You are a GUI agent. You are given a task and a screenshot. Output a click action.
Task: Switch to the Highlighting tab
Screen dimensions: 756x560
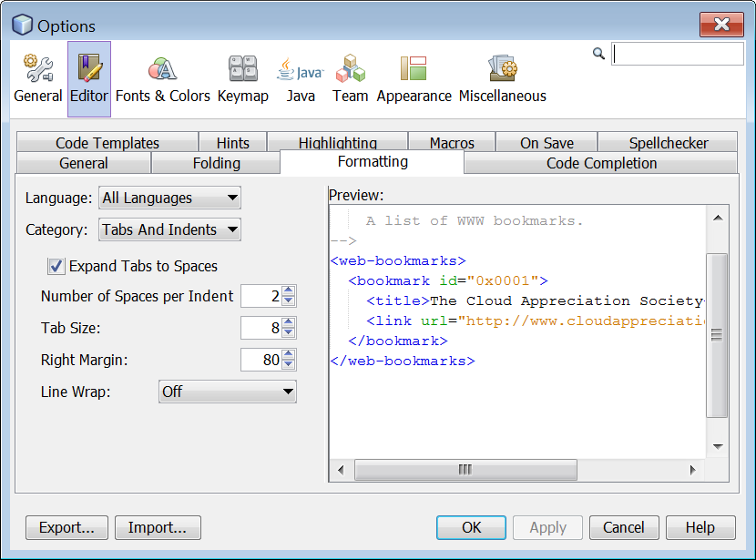[x=338, y=142]
